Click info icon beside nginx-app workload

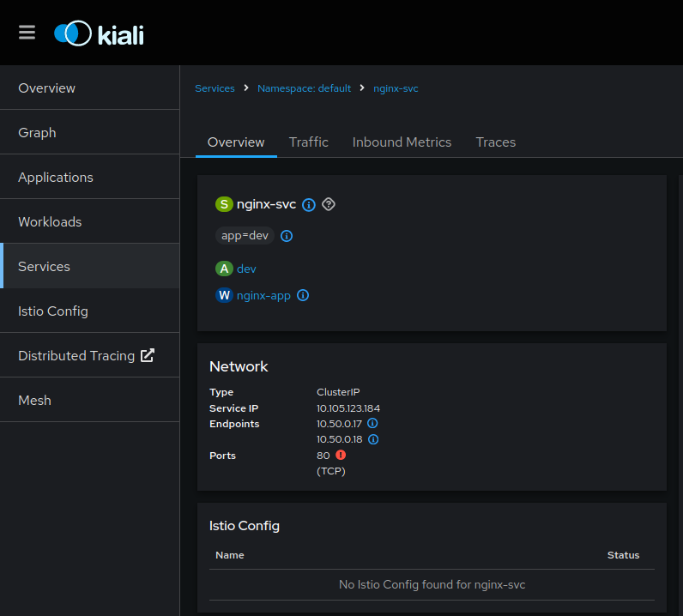tap(303, 296)
